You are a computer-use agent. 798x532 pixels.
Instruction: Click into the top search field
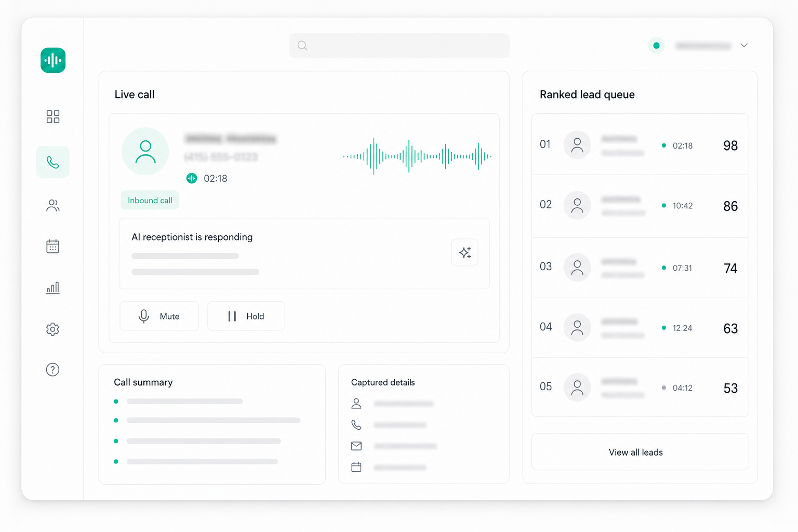(400, 46)
